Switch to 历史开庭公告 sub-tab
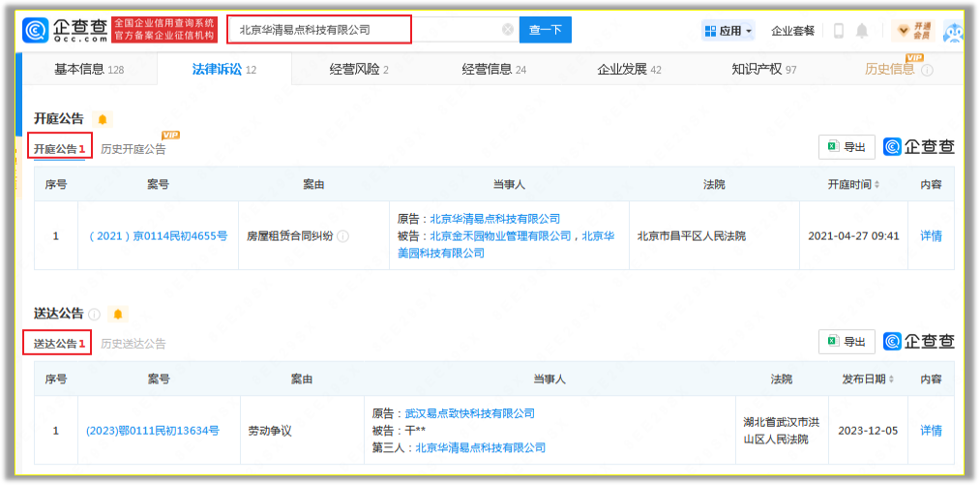Image resolution: width=980 pixels, height=486 pixels. click(134, 149)
